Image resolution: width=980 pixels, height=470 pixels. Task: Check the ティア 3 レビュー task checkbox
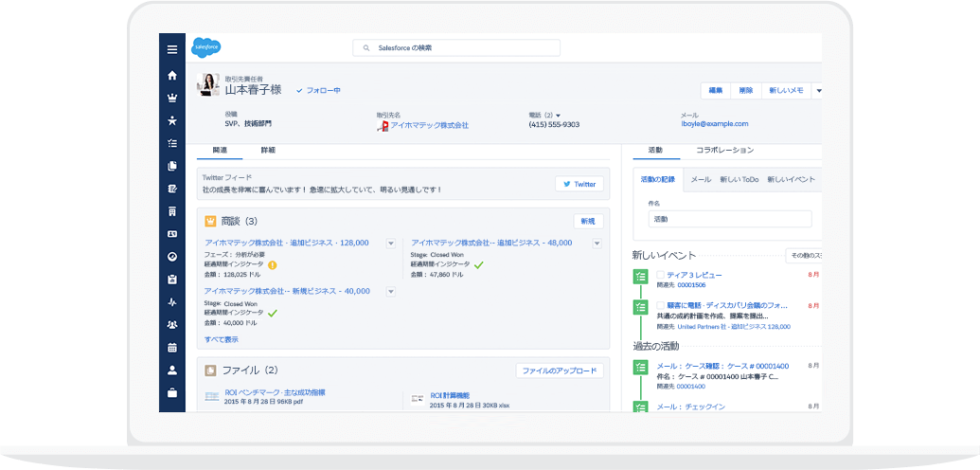coord(660,275)
